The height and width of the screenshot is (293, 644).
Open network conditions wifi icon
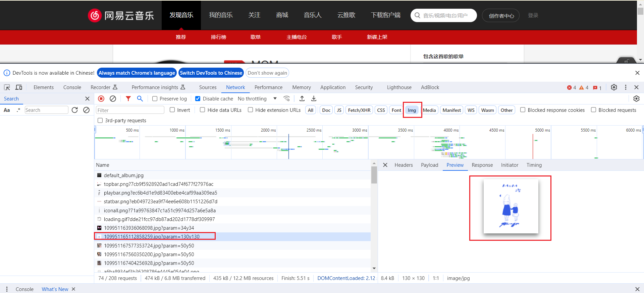coord(286,98)
